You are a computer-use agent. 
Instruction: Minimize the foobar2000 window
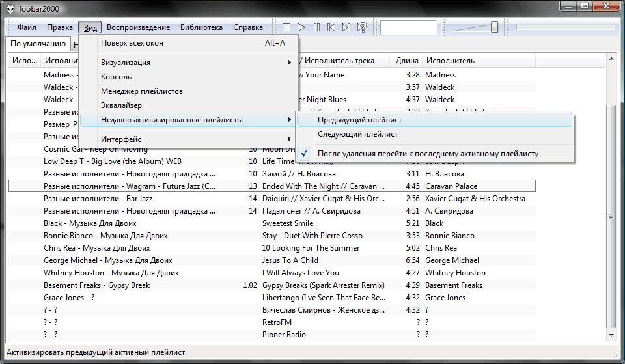[569, 7]
